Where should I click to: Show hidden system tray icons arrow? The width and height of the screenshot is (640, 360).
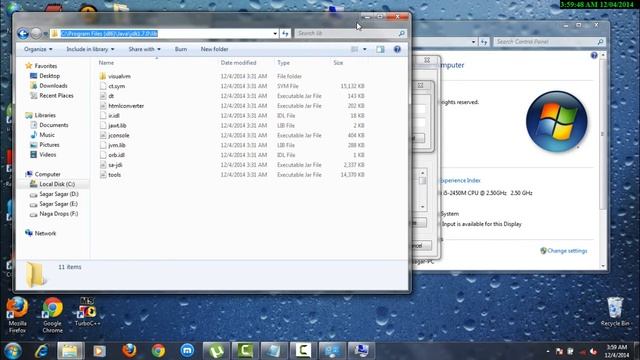click(x=547, y=351)
